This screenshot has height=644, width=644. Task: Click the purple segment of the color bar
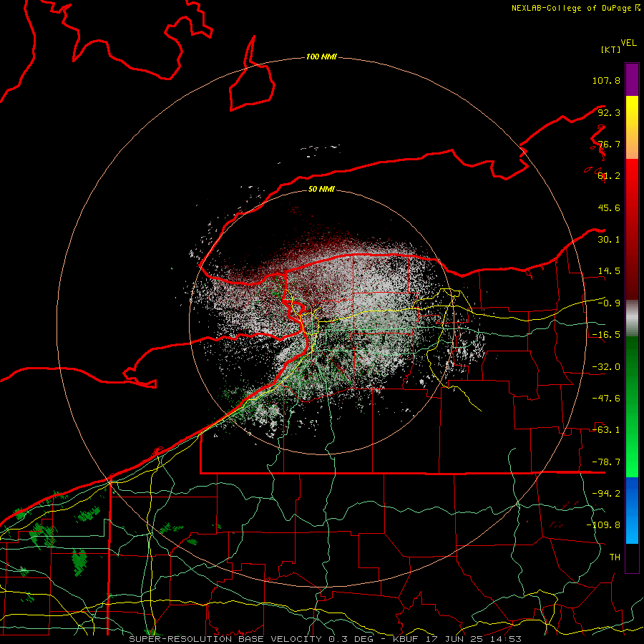point(632,79)
